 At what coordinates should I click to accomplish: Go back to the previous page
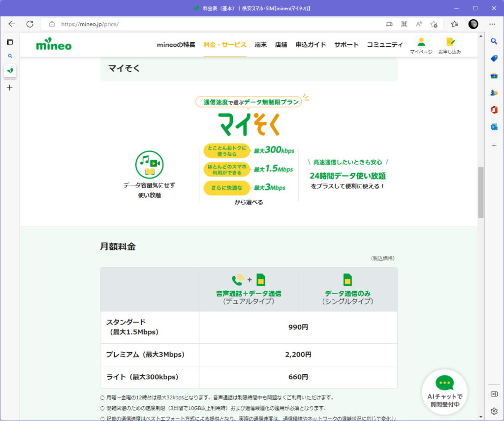click(x=12, y=24)
